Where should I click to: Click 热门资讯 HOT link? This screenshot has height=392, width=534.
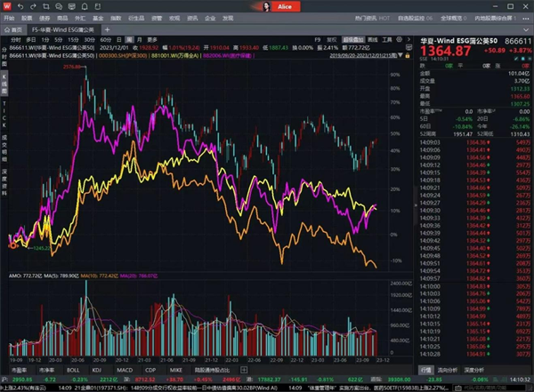tap(372, 18)
